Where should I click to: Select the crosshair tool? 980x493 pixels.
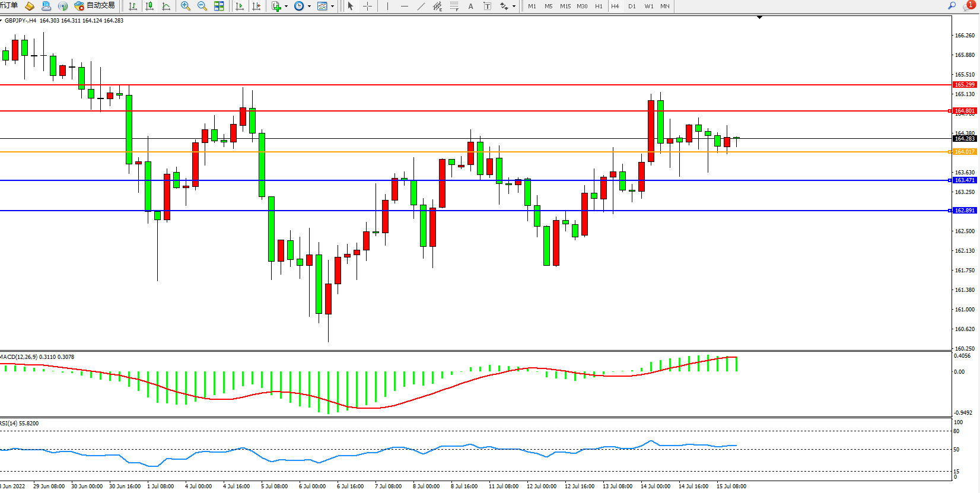tap(367, 6)
